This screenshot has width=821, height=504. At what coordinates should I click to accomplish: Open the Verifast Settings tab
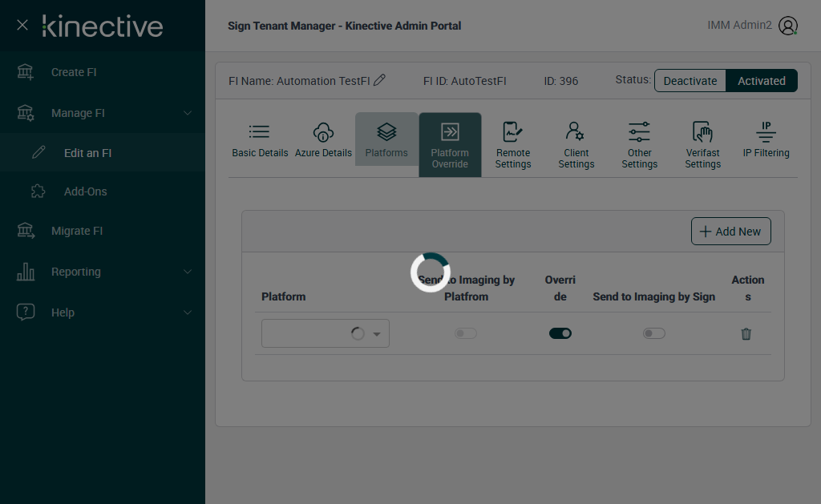tap(702, 145)
